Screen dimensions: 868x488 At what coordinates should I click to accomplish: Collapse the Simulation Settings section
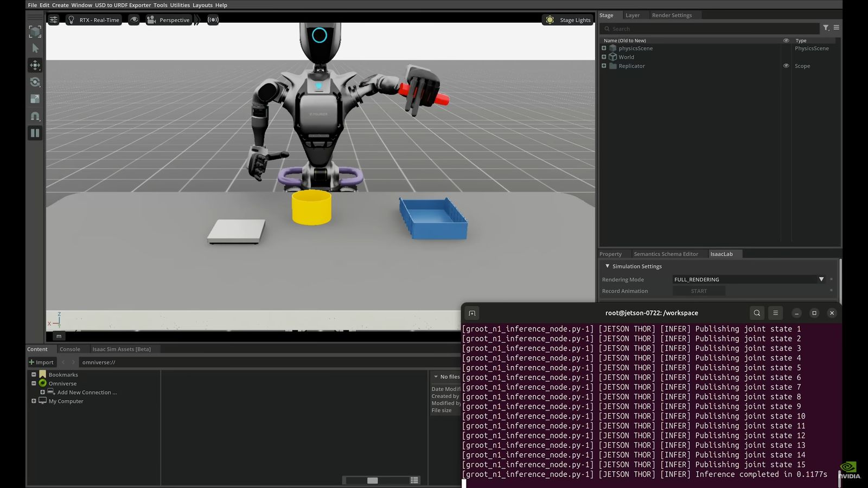[607, 266]
